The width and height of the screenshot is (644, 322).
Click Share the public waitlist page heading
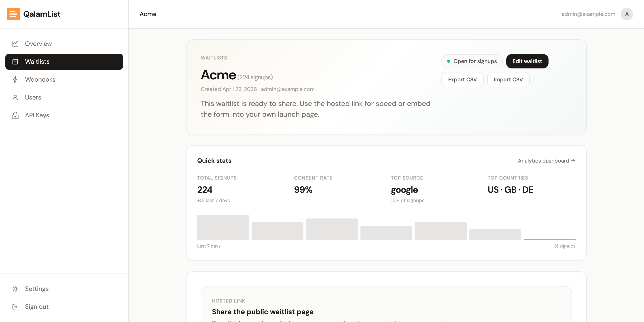263,312
